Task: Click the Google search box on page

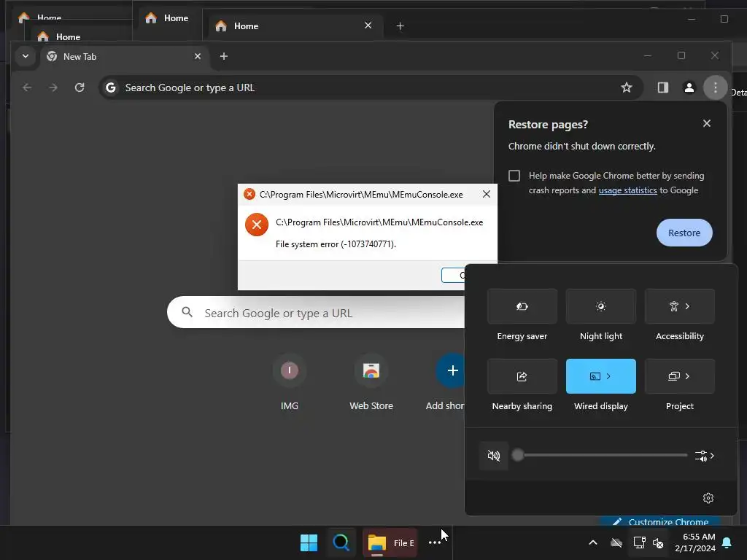Action: 315,312
